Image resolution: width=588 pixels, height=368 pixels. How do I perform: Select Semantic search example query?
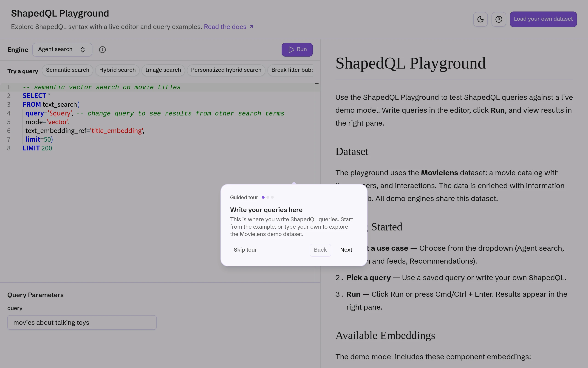click(x=68, y=70)
